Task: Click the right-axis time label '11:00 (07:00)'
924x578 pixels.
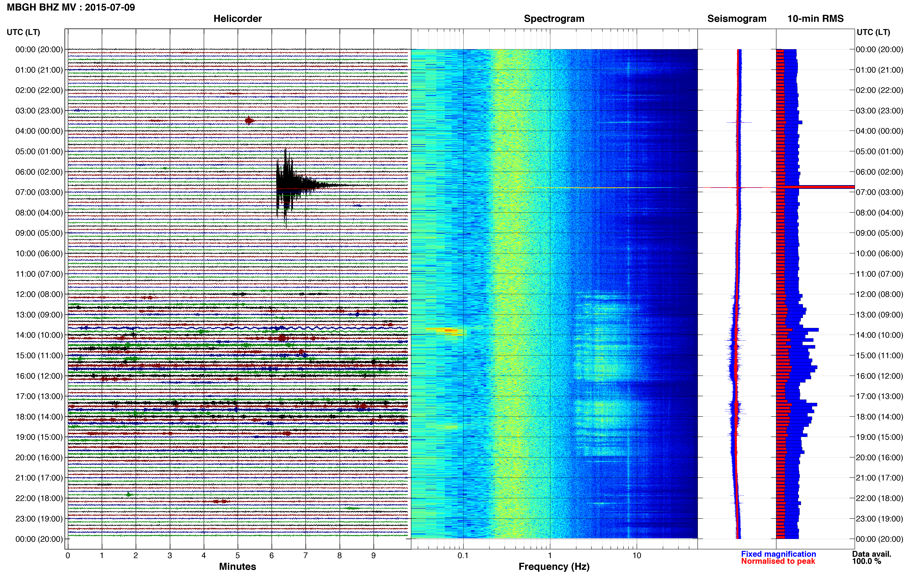Action: coord(879,274)
